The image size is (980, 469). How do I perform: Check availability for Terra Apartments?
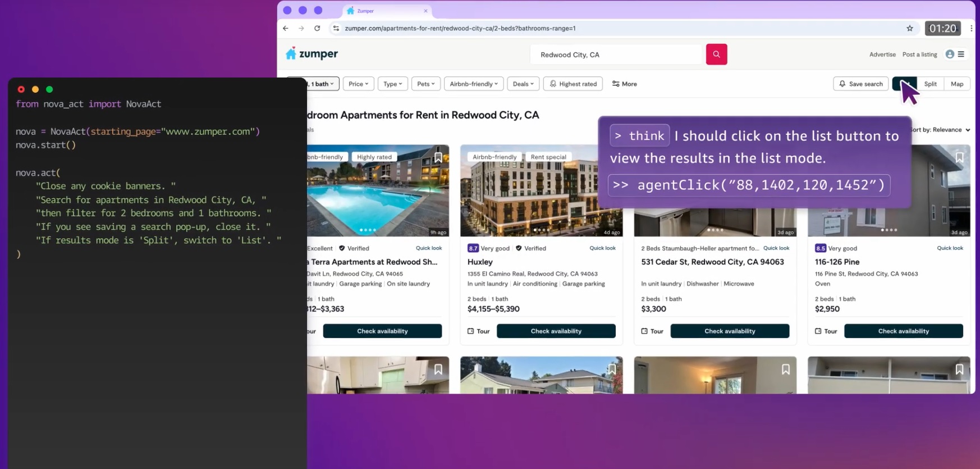click(382, 331)
